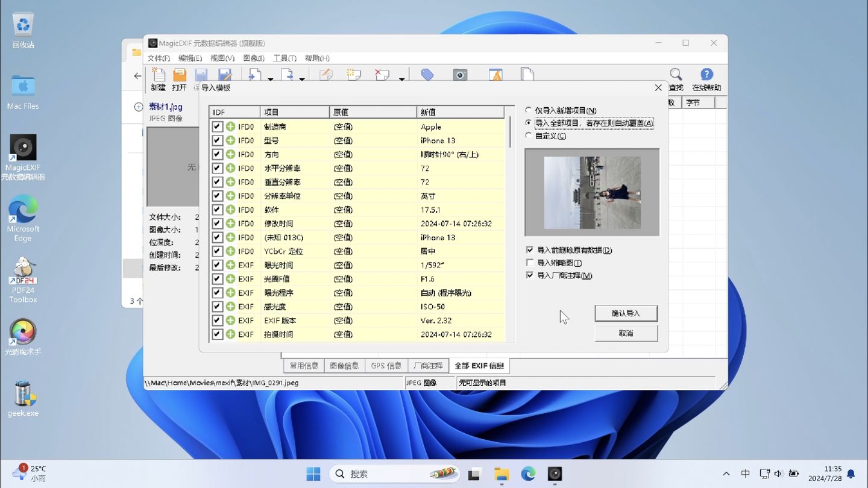
Task: Click the new tag sparkle icon
Action: pyautogui.click(x=354, y=75)
